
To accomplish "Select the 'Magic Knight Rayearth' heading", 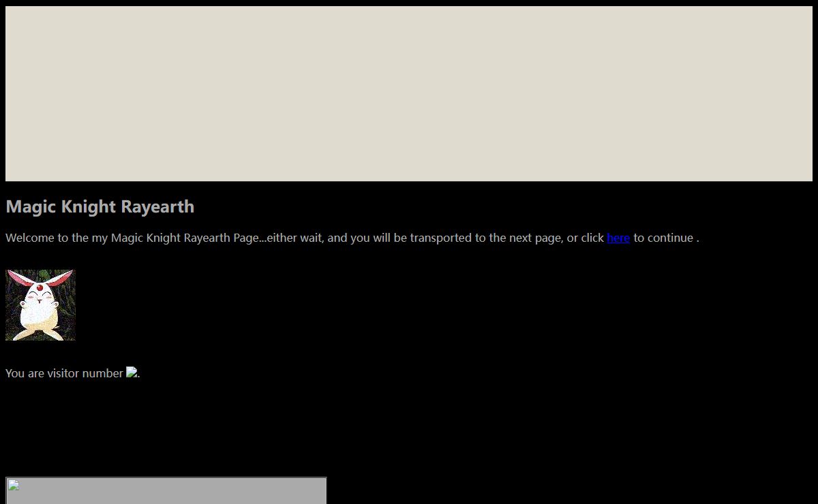I will pos(100,207).
